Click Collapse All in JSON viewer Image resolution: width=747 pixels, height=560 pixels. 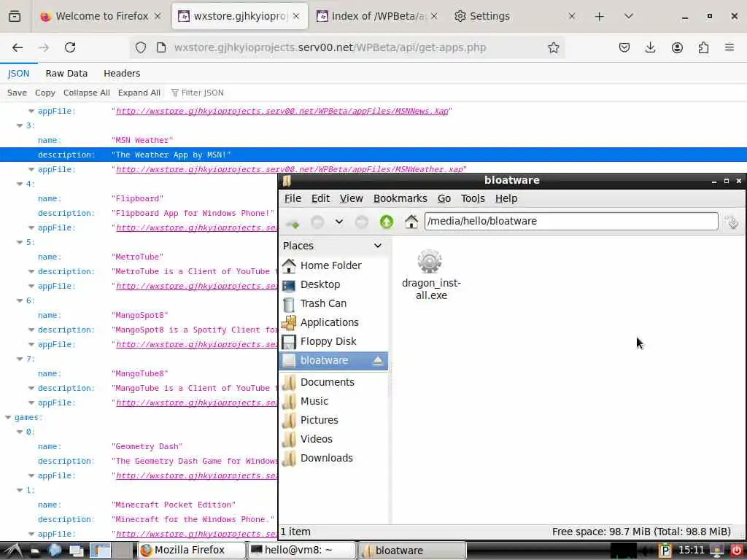coord(86,93)
